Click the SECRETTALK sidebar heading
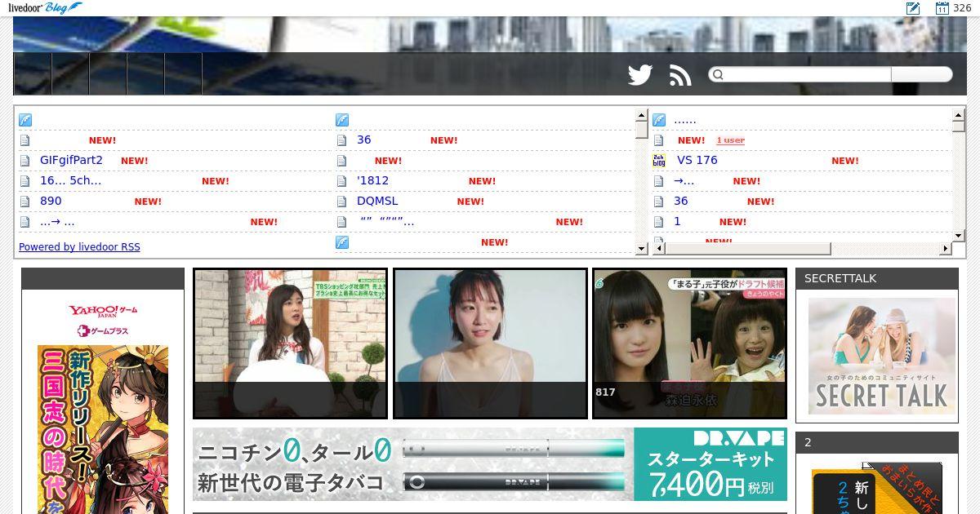The image size is (980, 514). [840, 278]
